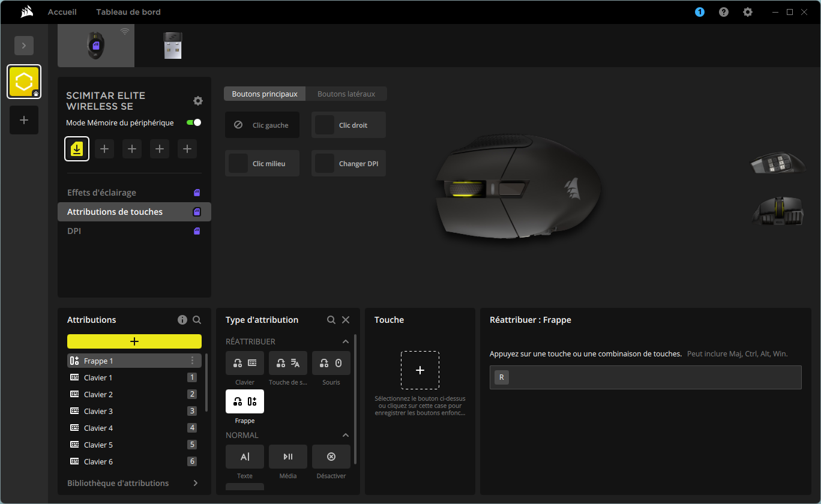Screen dimensions: 821x504
Task: Select Clavier 4 attribution
Action: (134, 428)
